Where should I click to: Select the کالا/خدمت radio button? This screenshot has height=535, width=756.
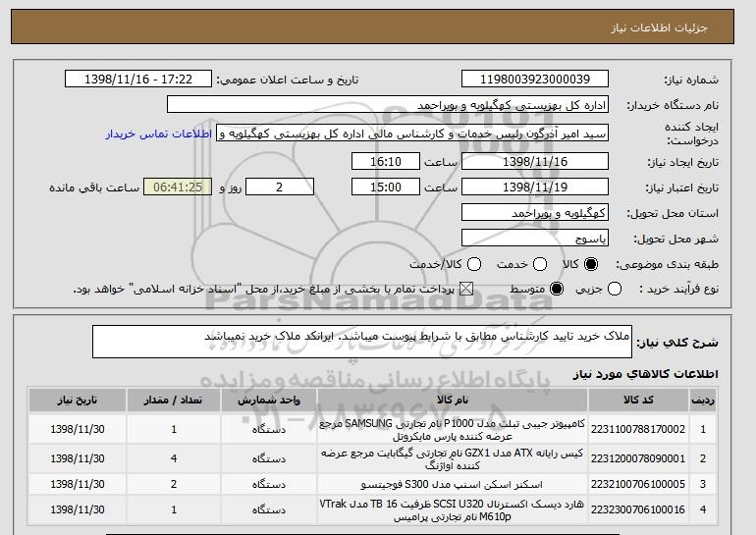(474, 264)
